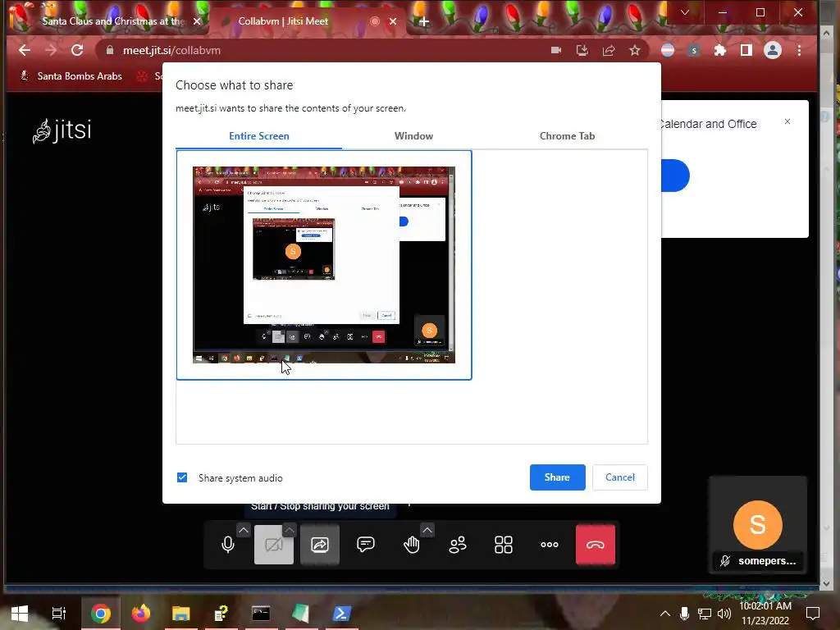Viewport: 840px width, 630px height.
Task: Click the share screen icon in toolbar
Action: 320,545
